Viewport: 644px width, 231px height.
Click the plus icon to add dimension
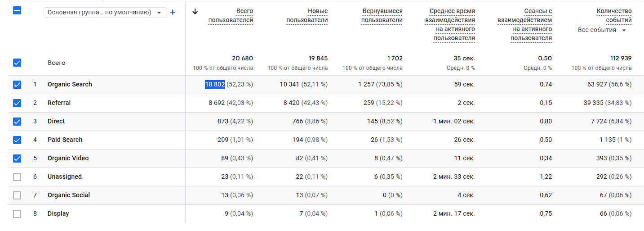pos(173,13)
